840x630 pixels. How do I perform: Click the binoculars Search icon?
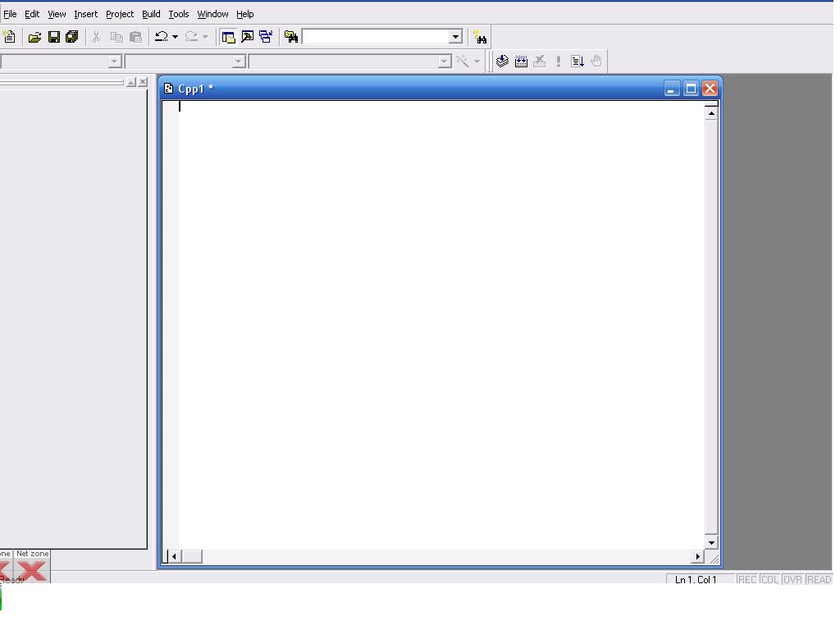click(x=480, y=38)
